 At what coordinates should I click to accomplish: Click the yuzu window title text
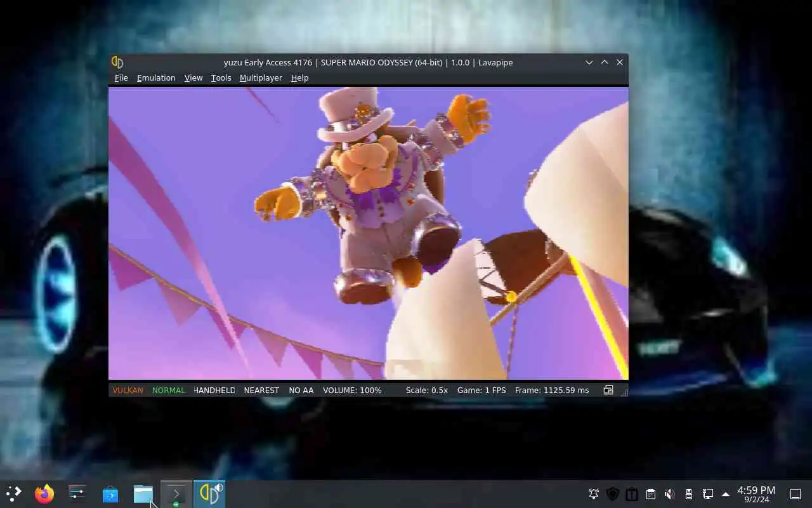[368, 62]
